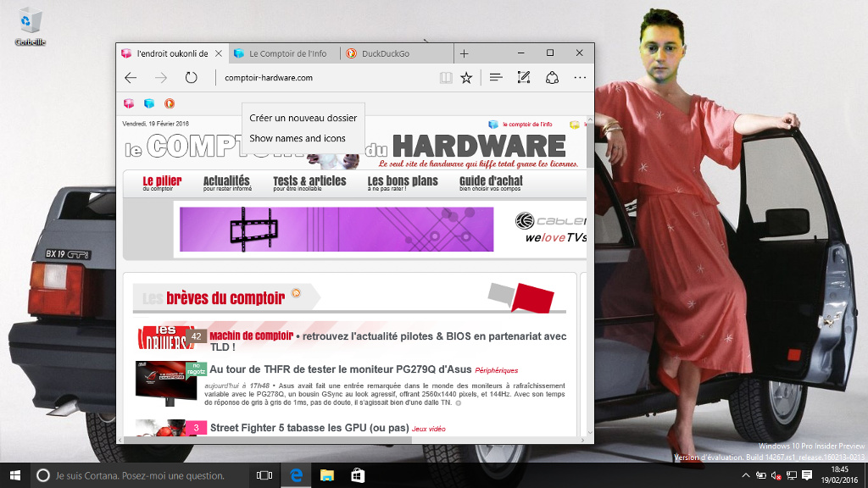Open Reading view book icon
The width and height of the screenshot is (868, 488).
click(446, 78)
